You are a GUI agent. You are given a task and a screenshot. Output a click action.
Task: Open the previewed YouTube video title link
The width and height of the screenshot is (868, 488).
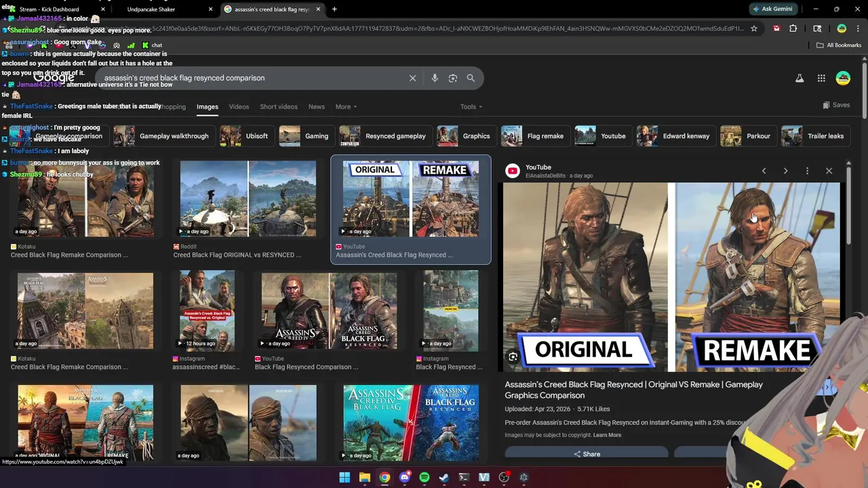point(633,390)
